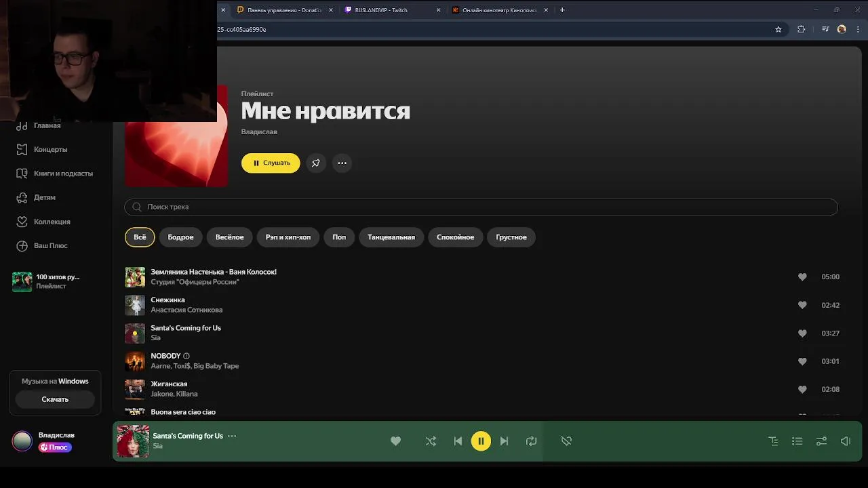
Task: Open Коллекция in the sidebar
Action: pos(43,222)
